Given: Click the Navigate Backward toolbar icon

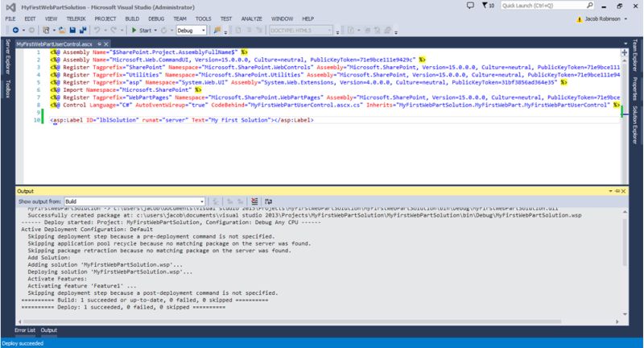Looking at the screenshot, I should tap(15, 31).
